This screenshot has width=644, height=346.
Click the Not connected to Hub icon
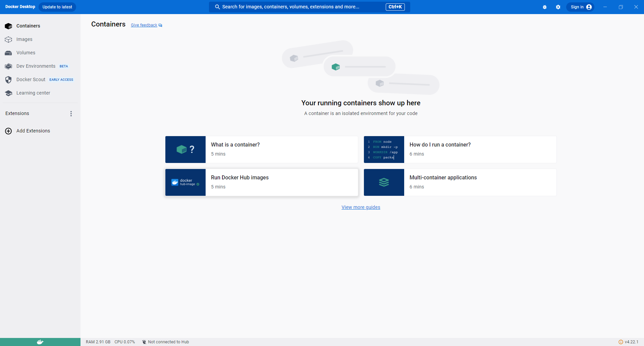[x=144, y=342]
